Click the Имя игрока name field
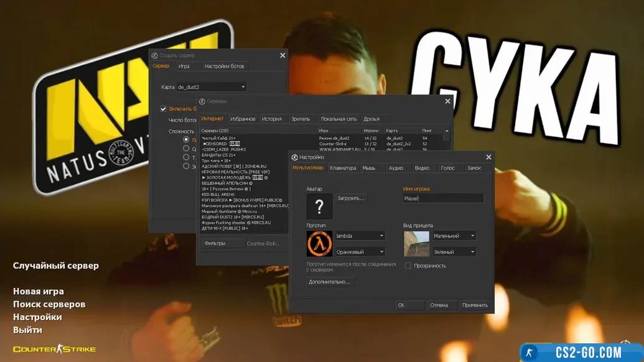644x362 pixels. [x=443, y=198]
